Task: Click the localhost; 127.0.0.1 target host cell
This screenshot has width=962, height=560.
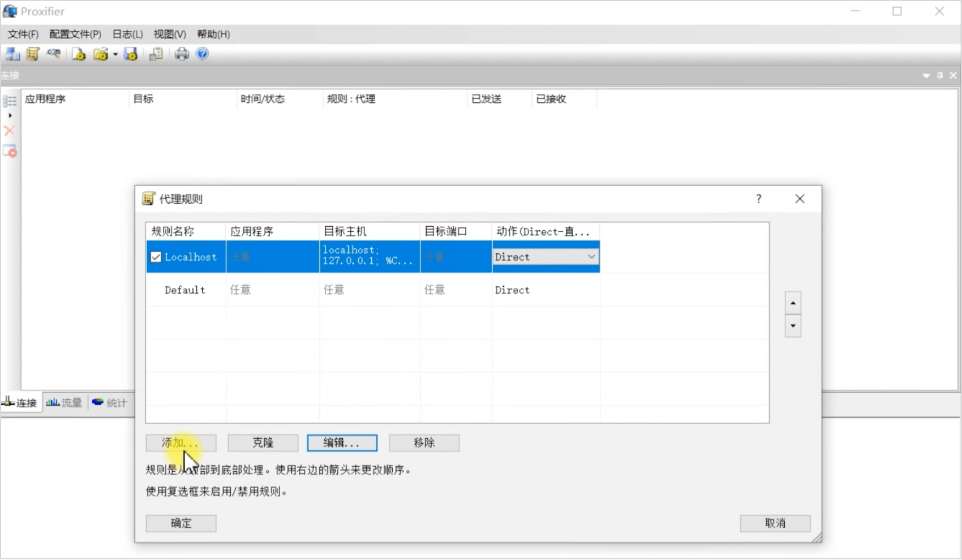Action: click(x=370, y=256)
